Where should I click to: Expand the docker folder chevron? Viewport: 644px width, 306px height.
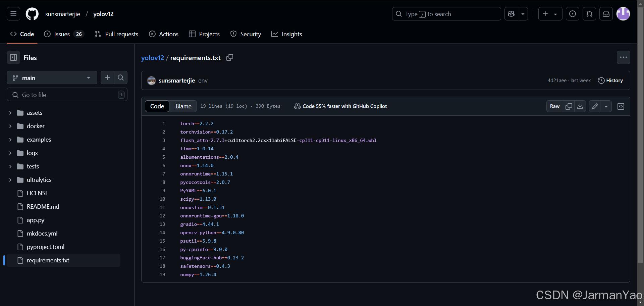point(10,126)
